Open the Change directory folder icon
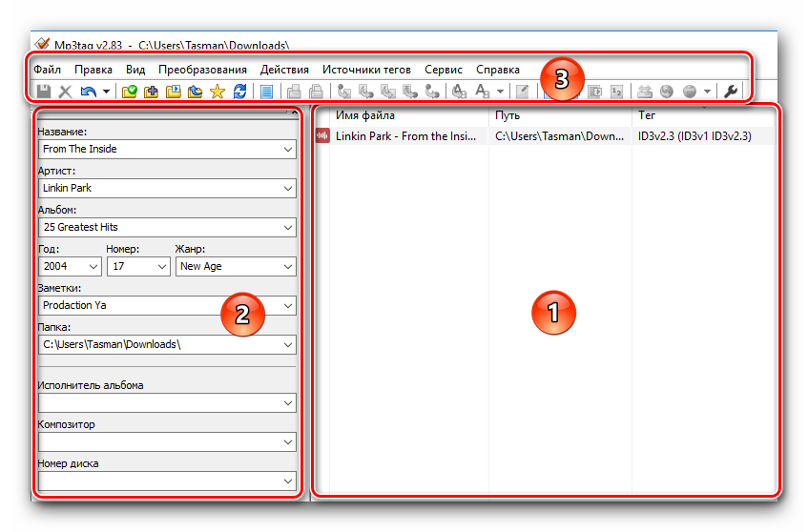Image resolution: width=808 pixels, height=532 pixels. (130, 92)
